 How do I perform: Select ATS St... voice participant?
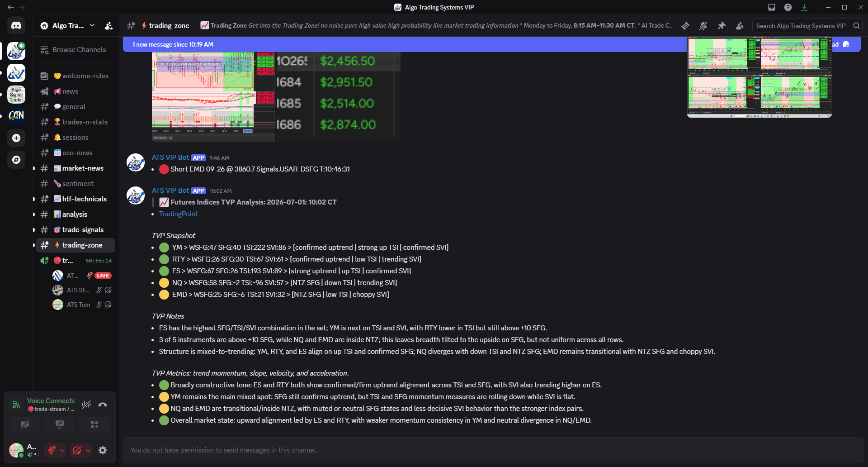coord(82,290)
